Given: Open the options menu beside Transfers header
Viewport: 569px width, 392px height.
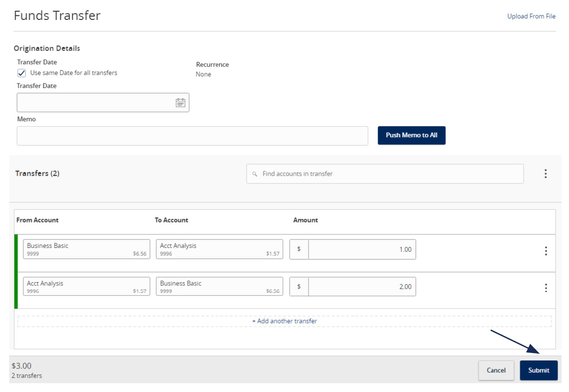Looking at the screenshot, I should (x=545, y=173).
